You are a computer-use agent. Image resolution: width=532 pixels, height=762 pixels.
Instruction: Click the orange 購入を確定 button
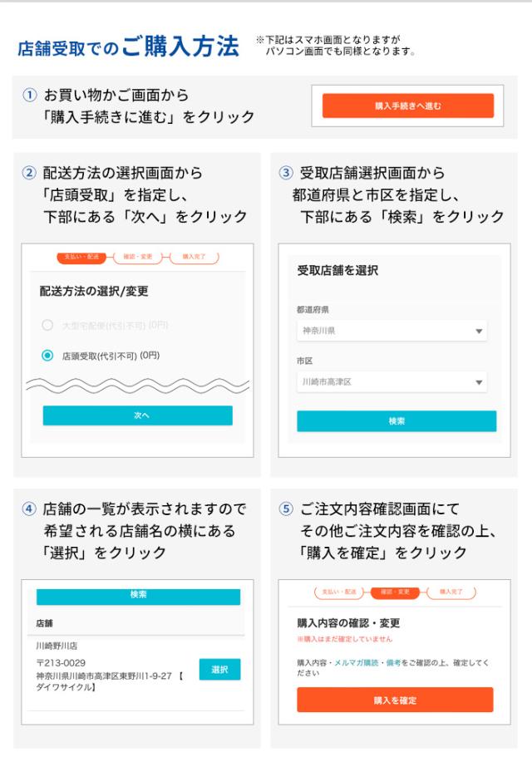395,700
